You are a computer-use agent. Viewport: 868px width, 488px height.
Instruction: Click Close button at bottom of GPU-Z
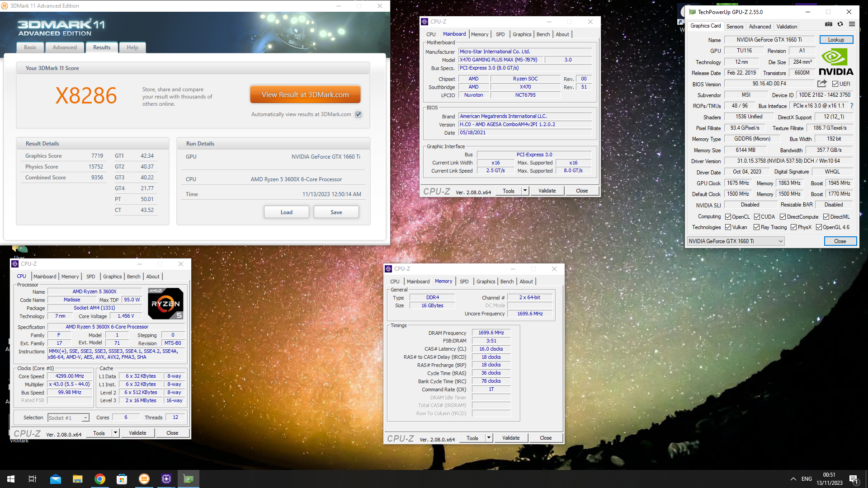click(x=840, y=241)
